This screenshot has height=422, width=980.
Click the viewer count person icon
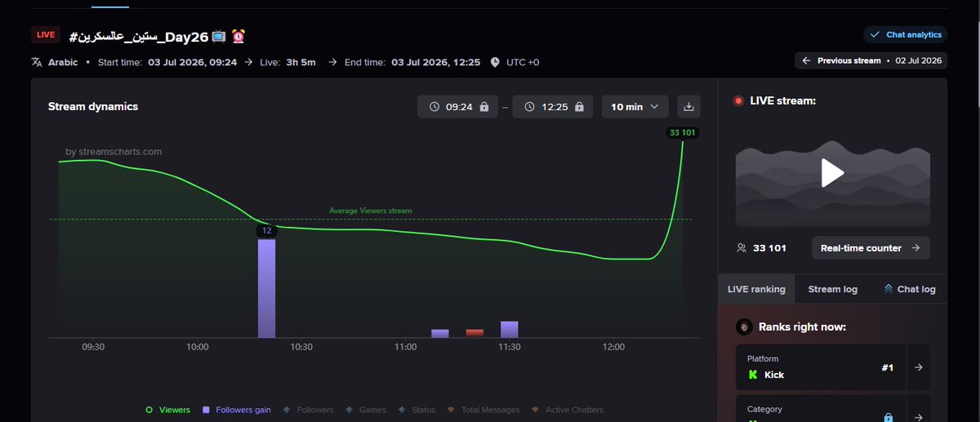742,248
